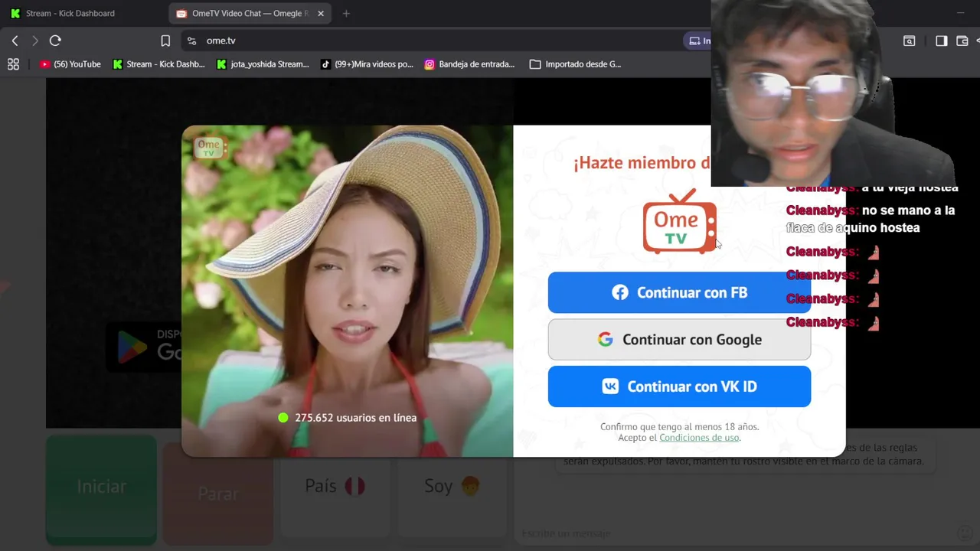Close the OmeTV Video Chat tab
The image size is (980, 551).
pos(321,13)
